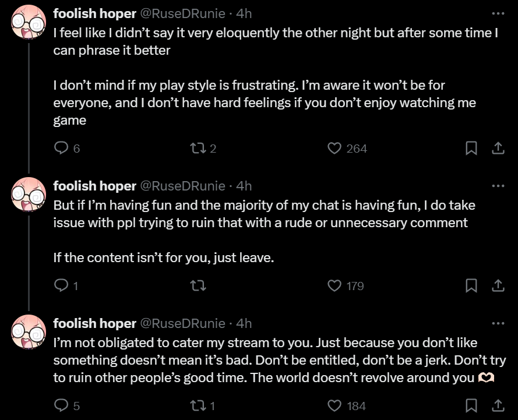The height and width of the screenshot is (420, 518).
Task: Bookmark the second tweet about rude comments
Action: [471, 285]
